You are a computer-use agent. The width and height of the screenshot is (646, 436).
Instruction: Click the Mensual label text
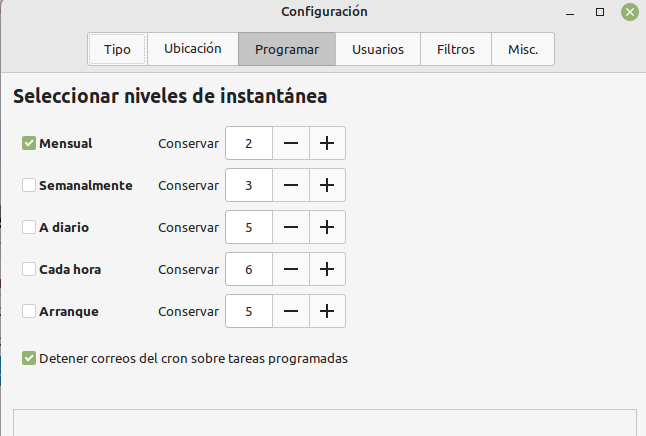[x=66, y=143]
